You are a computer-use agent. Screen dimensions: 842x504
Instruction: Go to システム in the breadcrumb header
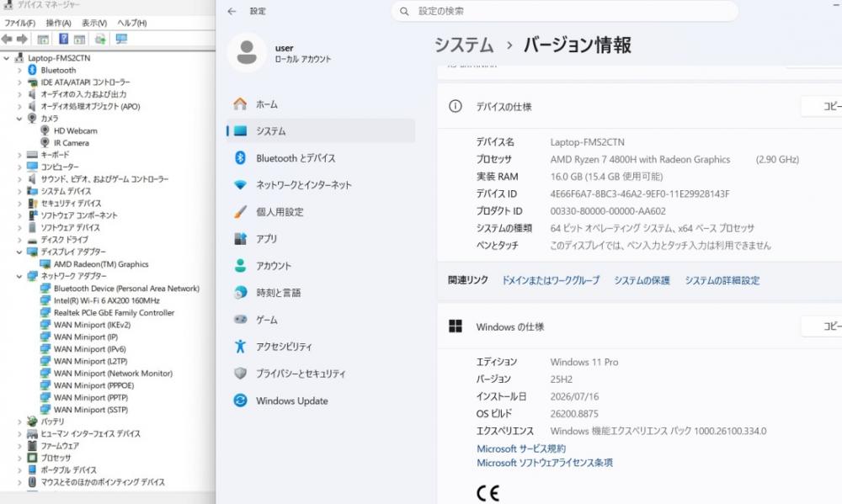[x=464, y=45]
